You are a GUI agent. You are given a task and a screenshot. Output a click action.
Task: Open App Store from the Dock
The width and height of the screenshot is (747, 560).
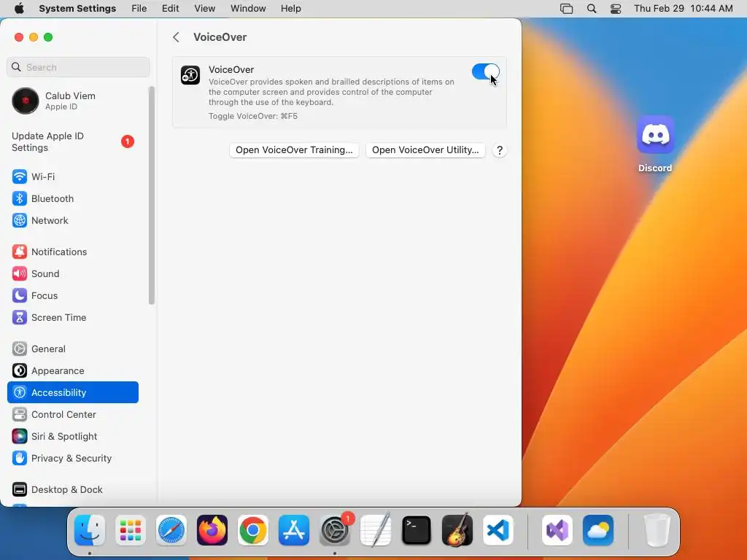[x=294, y=530]
